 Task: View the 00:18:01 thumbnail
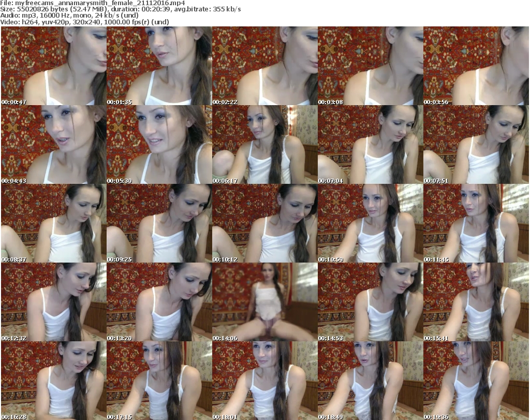click(x=265, y=381)
